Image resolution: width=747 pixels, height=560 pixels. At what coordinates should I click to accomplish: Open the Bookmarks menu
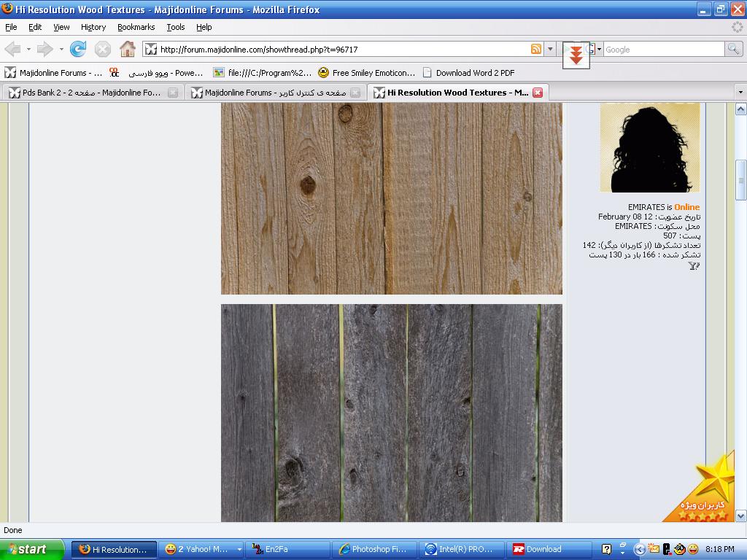coord(136,27)
